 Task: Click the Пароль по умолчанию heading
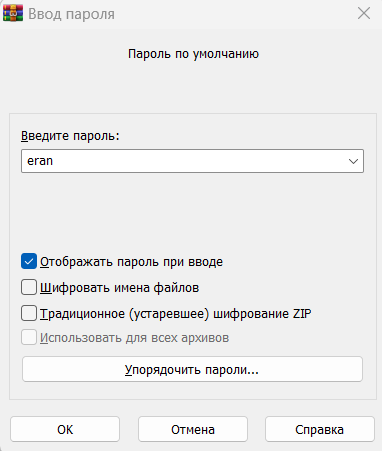point(193,54)
